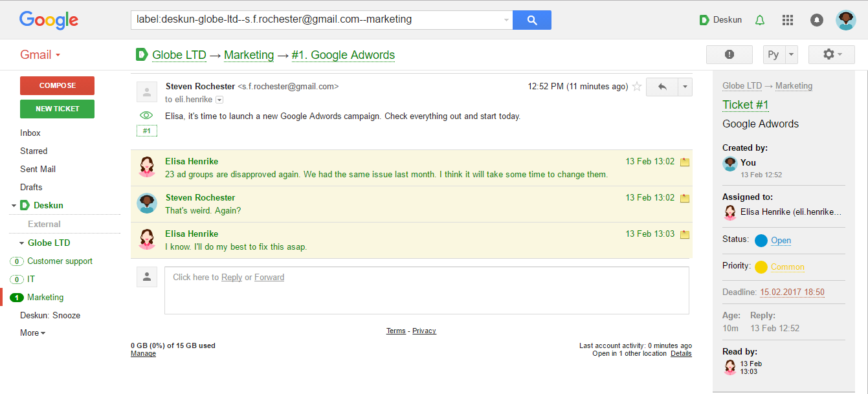Open the input language dropdown arrow
The image size is (868, 394).
point(791,54)
